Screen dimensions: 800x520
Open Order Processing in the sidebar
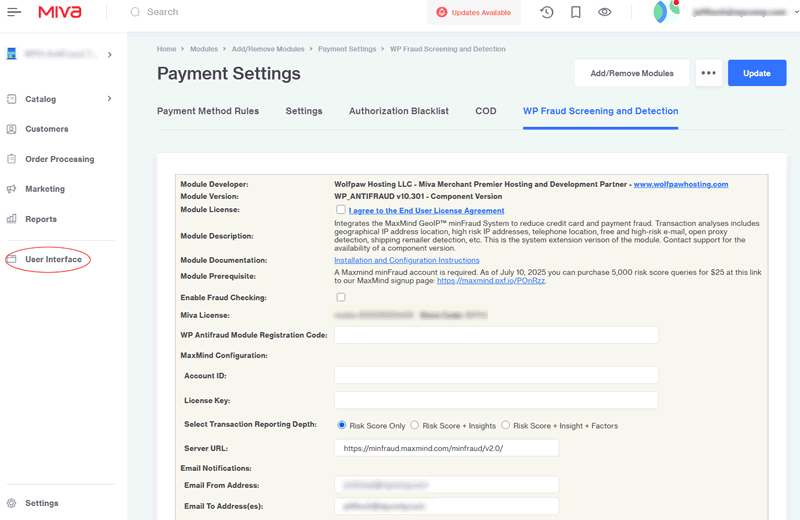tap(60, 159)
